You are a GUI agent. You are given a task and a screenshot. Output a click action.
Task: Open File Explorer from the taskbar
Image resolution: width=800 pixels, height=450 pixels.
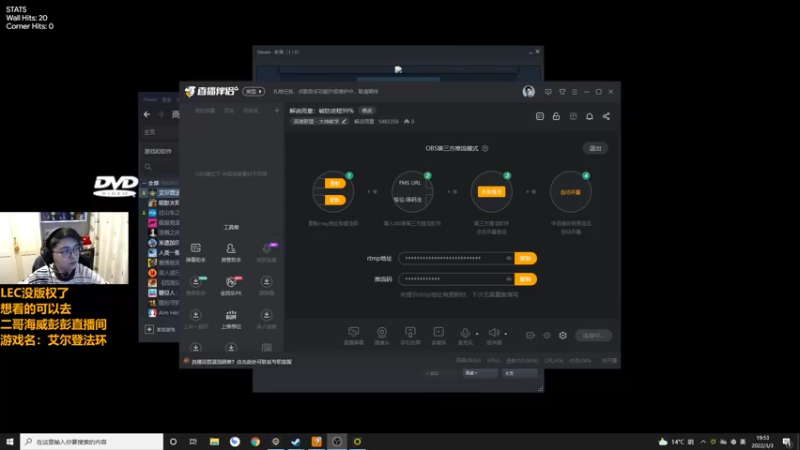[x=214, y=441]
